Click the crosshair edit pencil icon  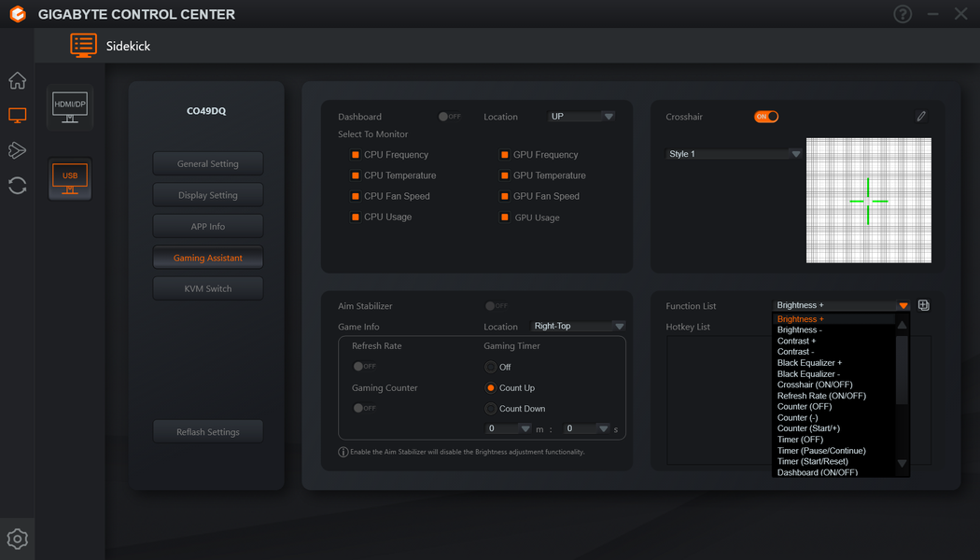(x=920, y=117)
